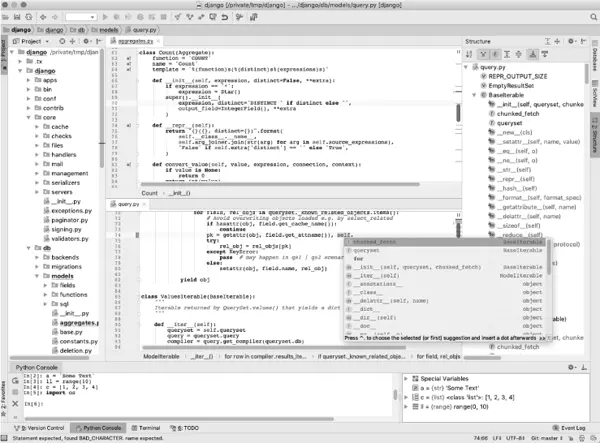Click the tool windows toggle icon in status bar
Screen dimensions: 600x443
tap(4, 438)
